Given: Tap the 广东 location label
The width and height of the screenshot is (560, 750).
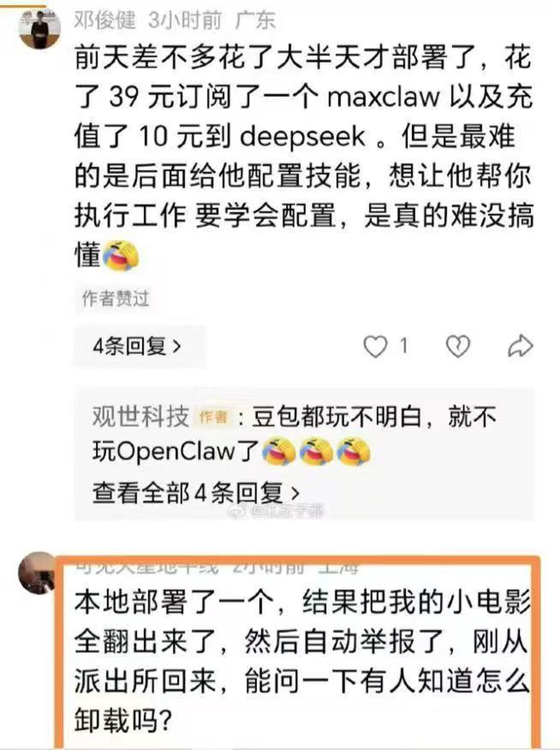Looking at the screenshot, I should click(255, 20).
